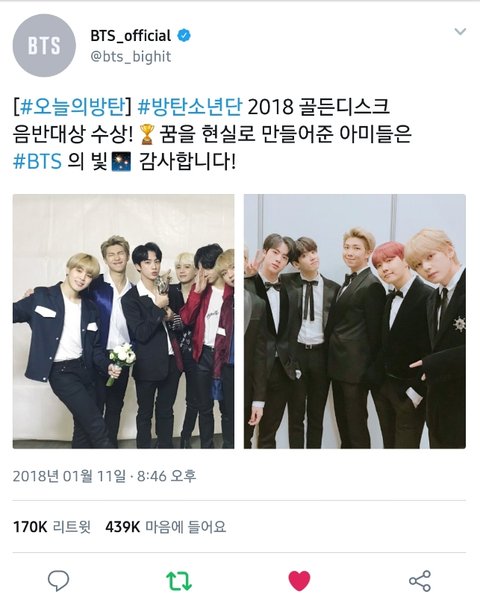Click the blue verified badge
480x597 pixels.
click(x=184, y=36)
